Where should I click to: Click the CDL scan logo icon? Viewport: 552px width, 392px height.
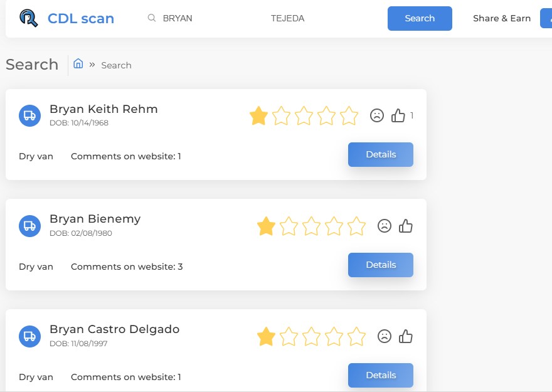[28, 18]
